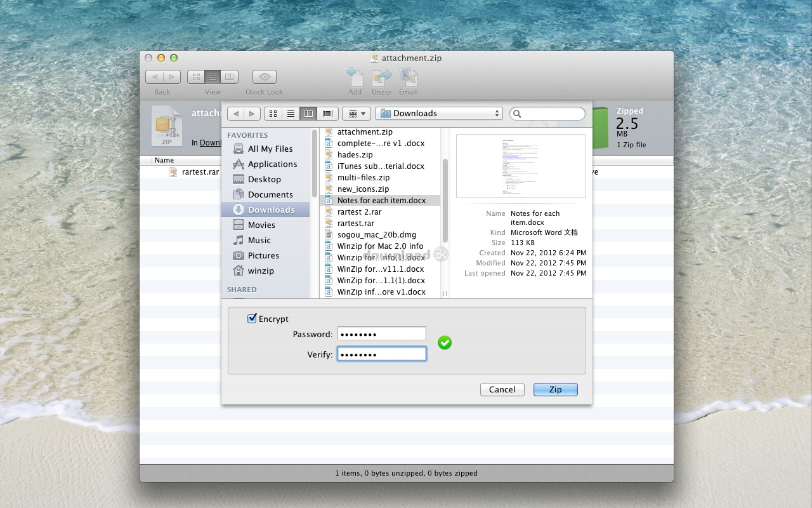Click the Email toolbar icon

[408, 77]
